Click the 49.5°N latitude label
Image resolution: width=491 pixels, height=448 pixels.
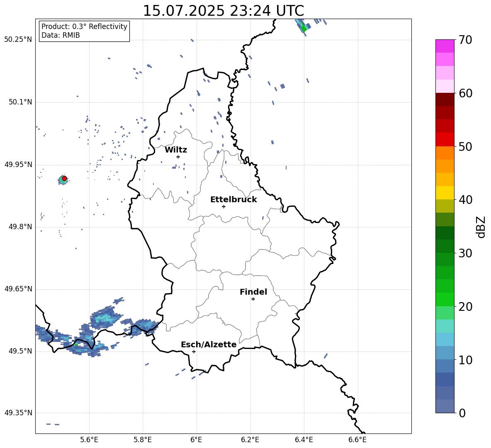click(x=20, y=351)
